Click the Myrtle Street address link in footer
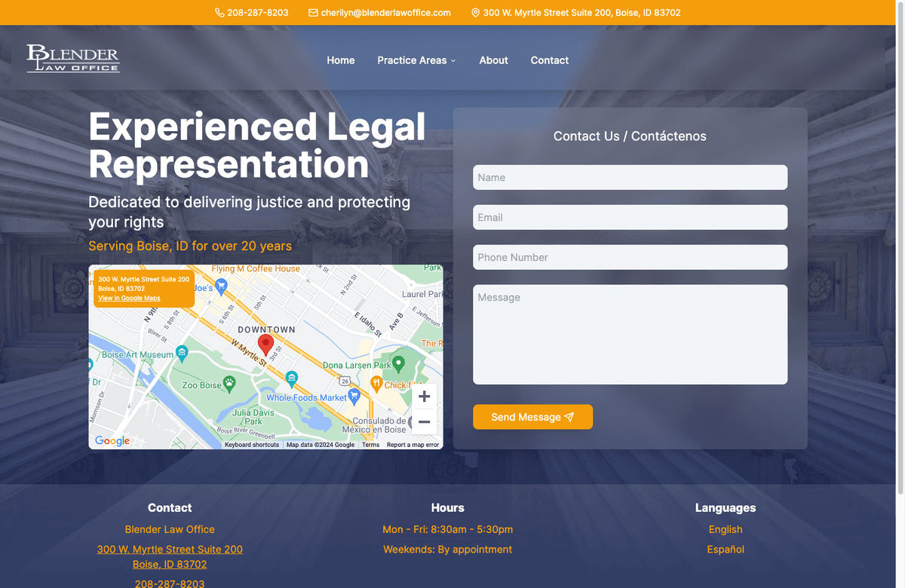Viewport: 905px width, 588px height. click(170, 549)
